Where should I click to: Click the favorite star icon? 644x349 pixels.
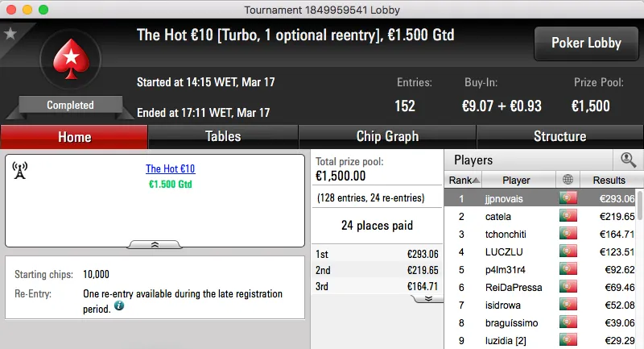[x=10, y=34]
